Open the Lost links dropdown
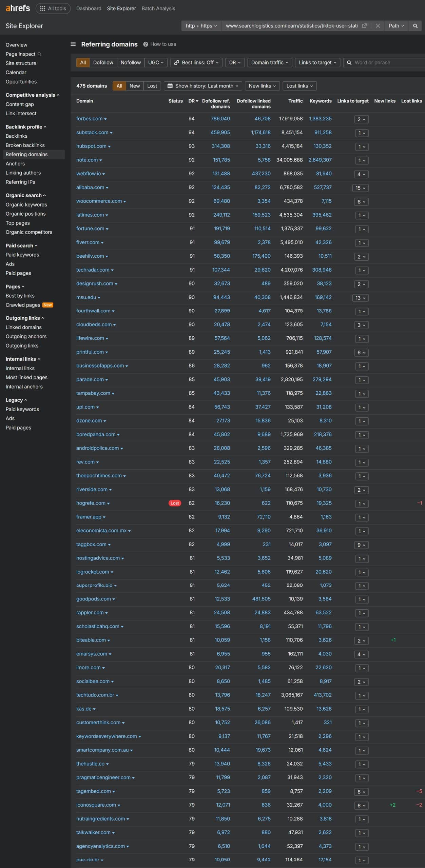 [300, 86]
